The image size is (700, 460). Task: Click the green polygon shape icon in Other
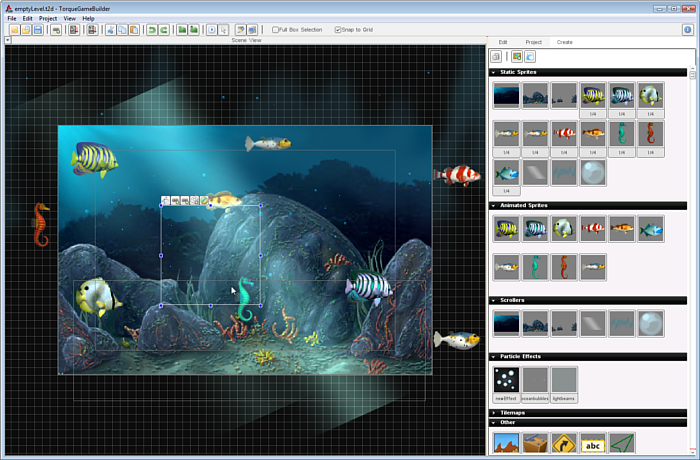click(x=622, y=443)
